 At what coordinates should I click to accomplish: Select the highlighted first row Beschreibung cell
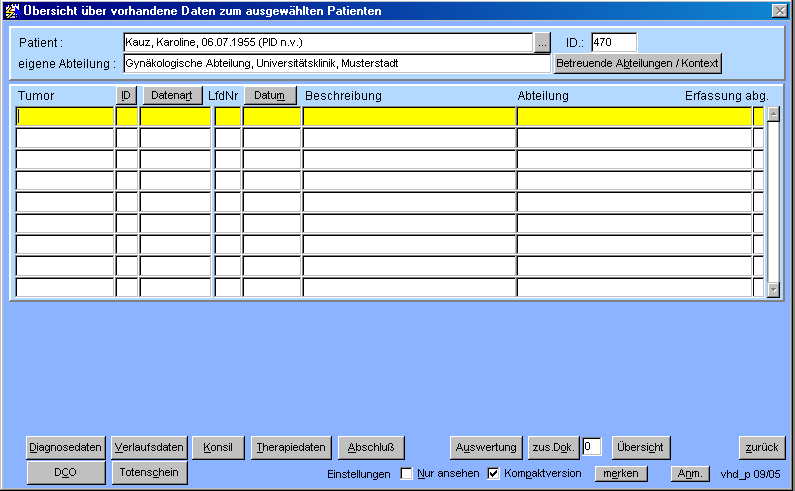pyautogui.click(x=409, y=117)
